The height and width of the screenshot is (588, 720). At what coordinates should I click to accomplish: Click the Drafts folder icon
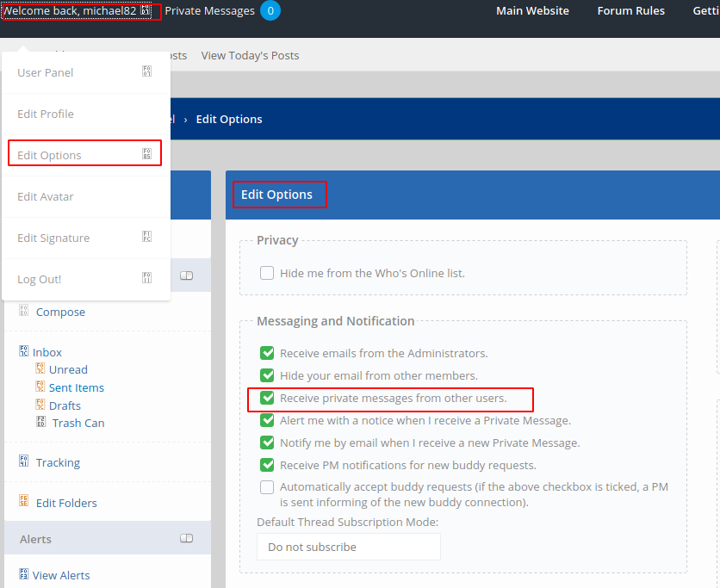point(40,405)
